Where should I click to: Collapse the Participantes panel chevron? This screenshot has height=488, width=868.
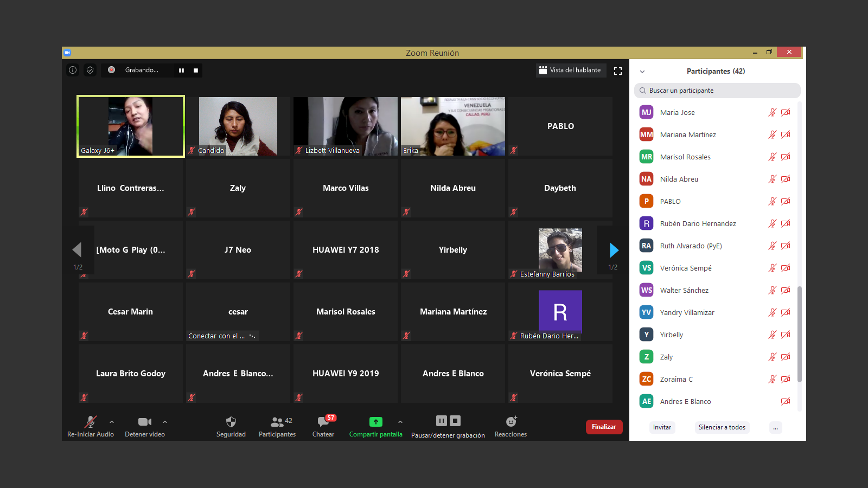pyautogui.click(x=642, y=72)
